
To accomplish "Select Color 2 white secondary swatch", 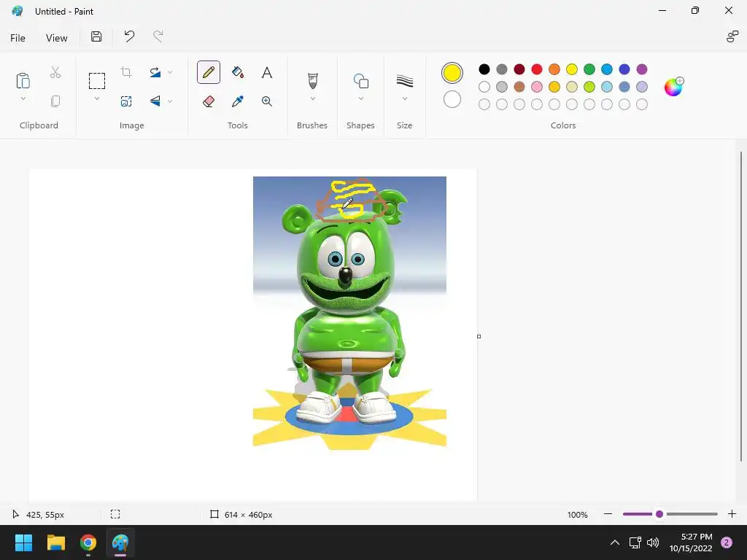I will (452, 99).
